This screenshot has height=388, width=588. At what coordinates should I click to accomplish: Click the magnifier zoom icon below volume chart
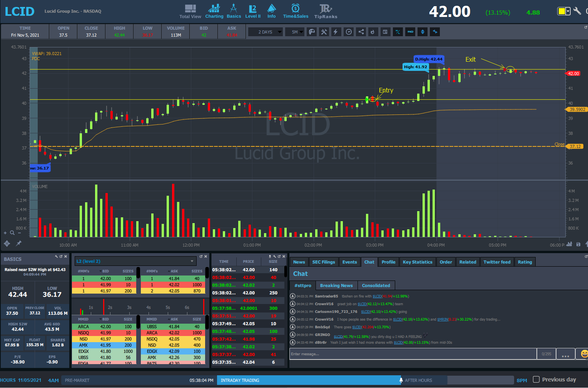12,233
